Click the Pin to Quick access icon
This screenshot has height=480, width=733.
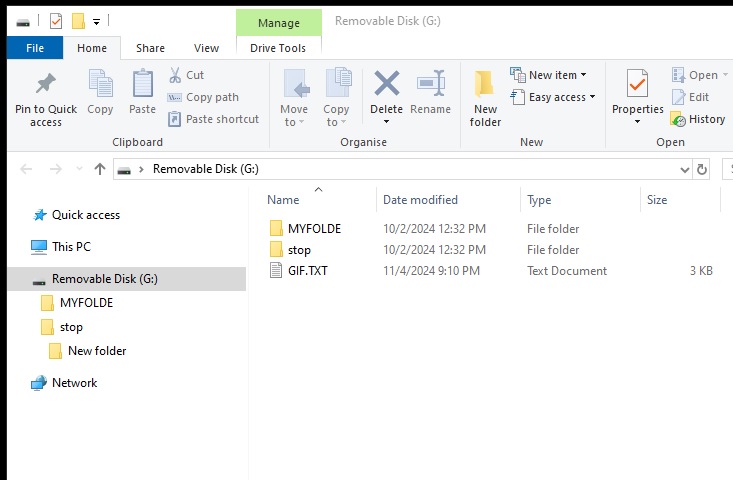(x=45, y=84)
